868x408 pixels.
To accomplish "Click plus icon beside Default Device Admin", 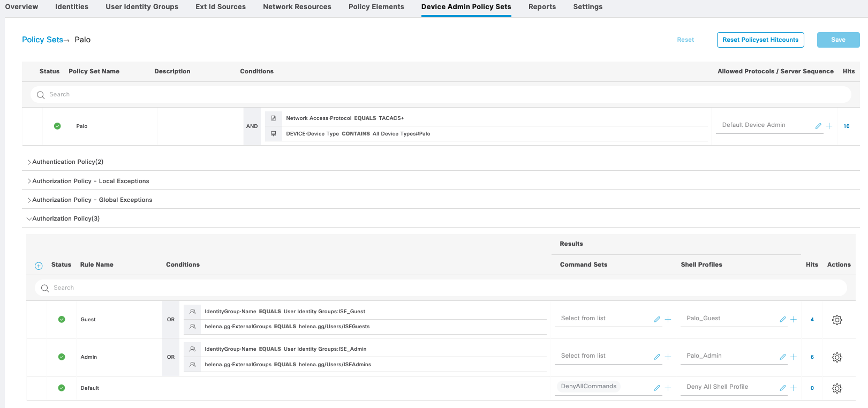I will (x=829, y=126).
